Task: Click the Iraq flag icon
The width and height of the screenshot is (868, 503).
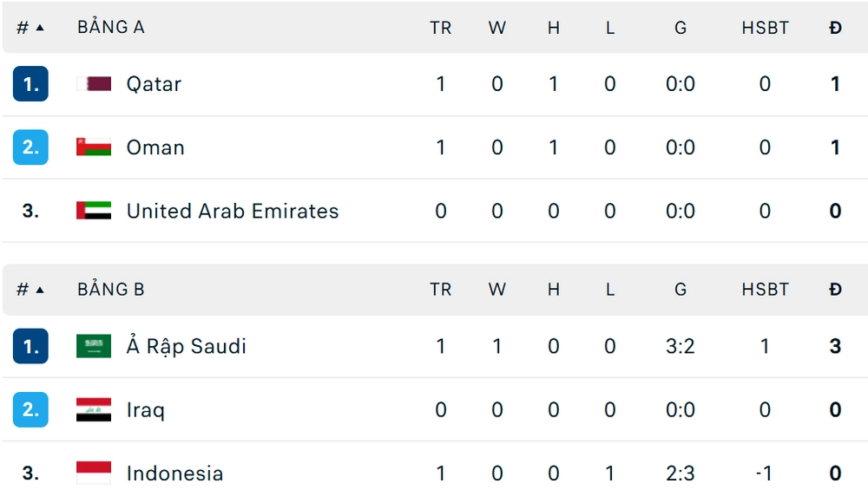Action: [94, 409]
